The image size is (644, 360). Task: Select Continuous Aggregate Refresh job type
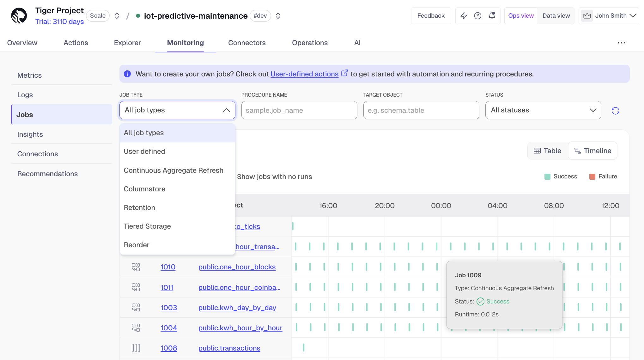pos(173,171)
